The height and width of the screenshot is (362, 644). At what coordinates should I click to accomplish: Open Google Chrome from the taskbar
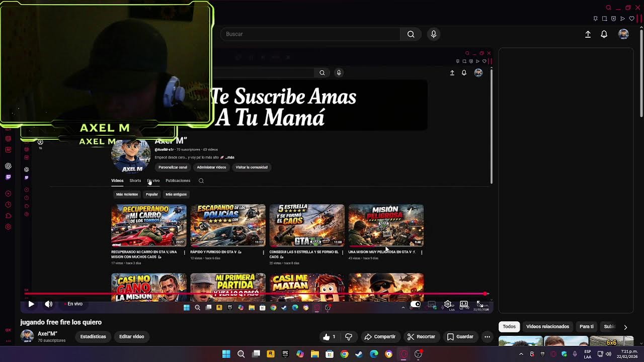[344, 354]
